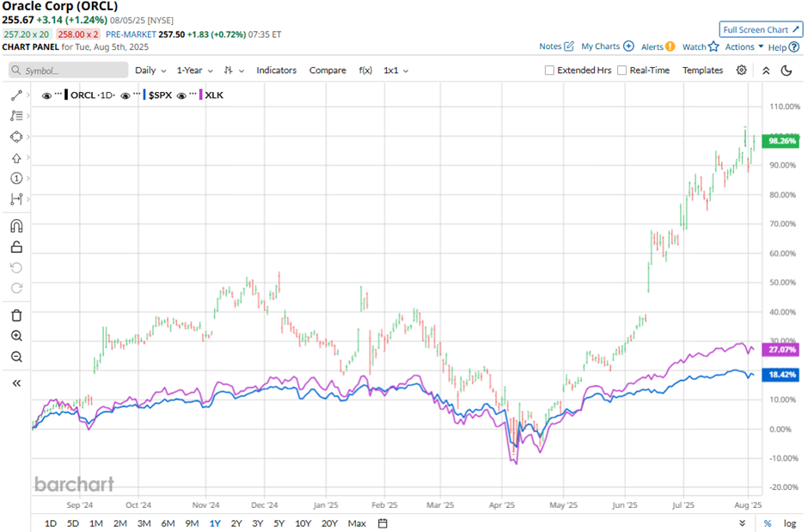The width and height of the screenshot is (808, 532).
Task: Click the redo arrow icon
Action: (x=16, y=289)
